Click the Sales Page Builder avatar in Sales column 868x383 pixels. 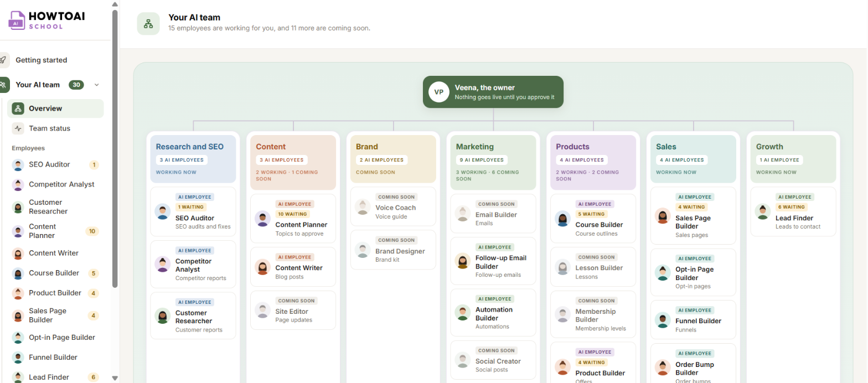663,216
